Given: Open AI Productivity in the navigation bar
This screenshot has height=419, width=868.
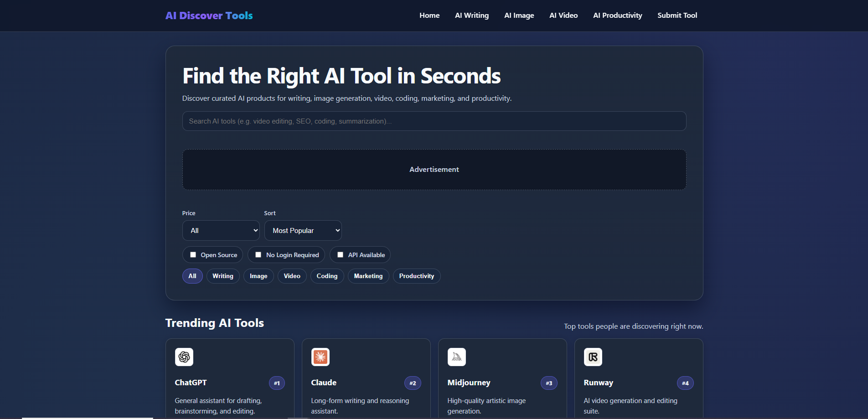Looking at the screenshot, I should pyautogui.click(x=617, y=15).
